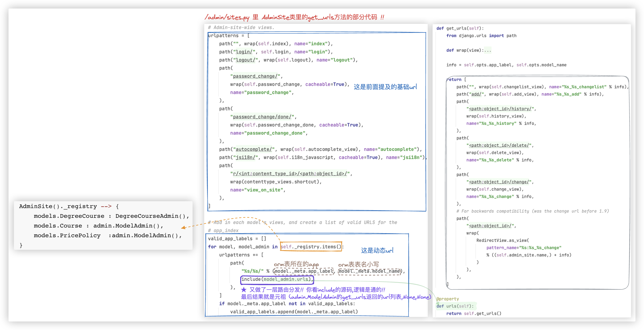Image resolution: width=644 pixels, height=330 pixels.
Task: Click the @property decorator above def urls
Action: [x=448, y=299]
